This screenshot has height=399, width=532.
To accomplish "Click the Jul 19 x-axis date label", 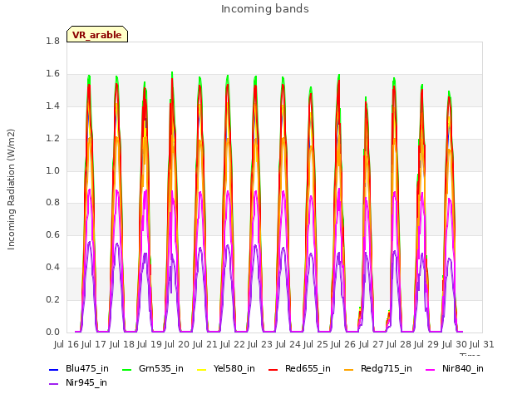I will (x=150, y=344).
